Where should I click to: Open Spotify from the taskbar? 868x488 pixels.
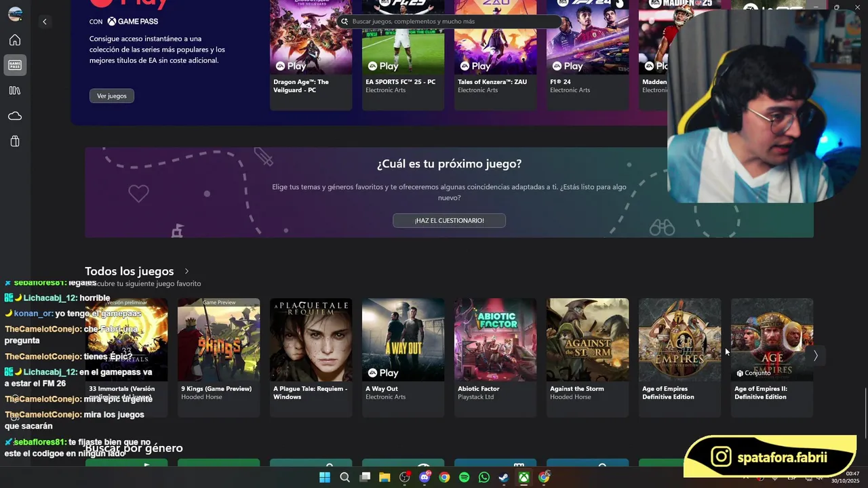pos(465,477)
